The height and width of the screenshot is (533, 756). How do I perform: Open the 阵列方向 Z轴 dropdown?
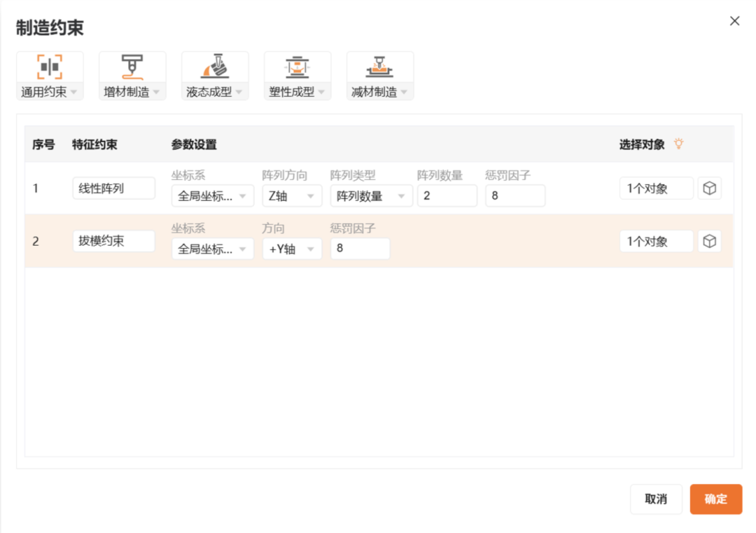(x=292, y=196)
